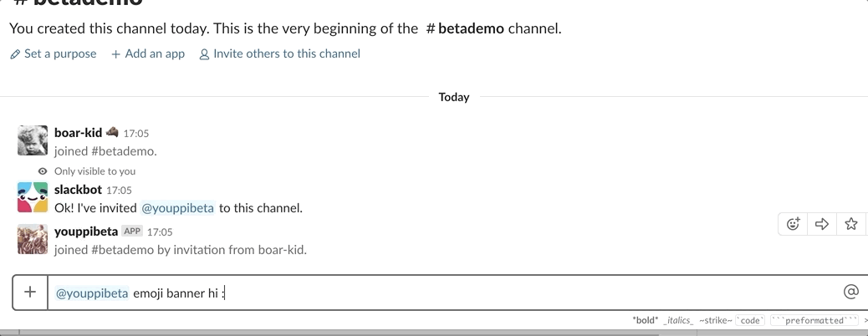Select the 17:05 timestamp on slackbot message
Viewport: 868px width, 336px height.
click(119, 191)
